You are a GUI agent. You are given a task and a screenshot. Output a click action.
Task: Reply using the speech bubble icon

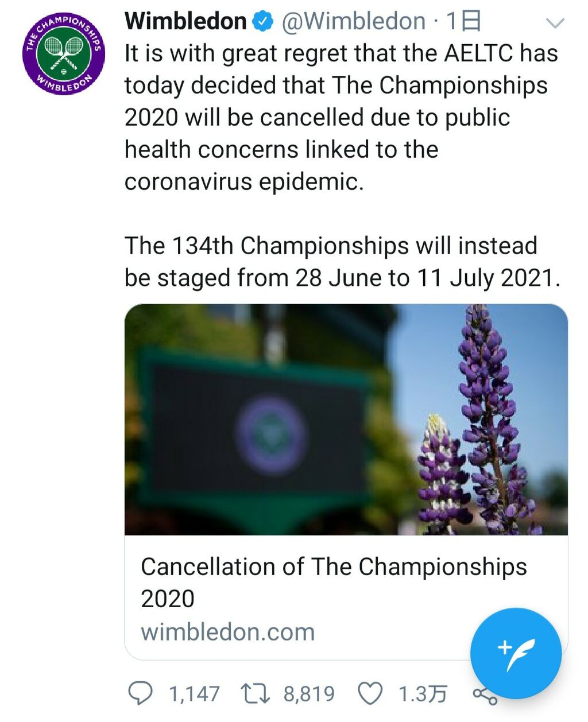[140, 693]
